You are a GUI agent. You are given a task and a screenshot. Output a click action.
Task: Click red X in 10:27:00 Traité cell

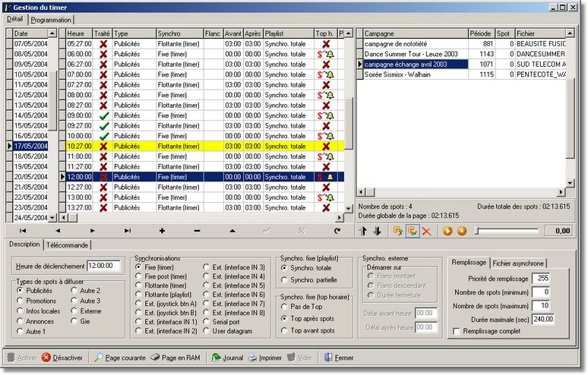(x=103, y=147)
